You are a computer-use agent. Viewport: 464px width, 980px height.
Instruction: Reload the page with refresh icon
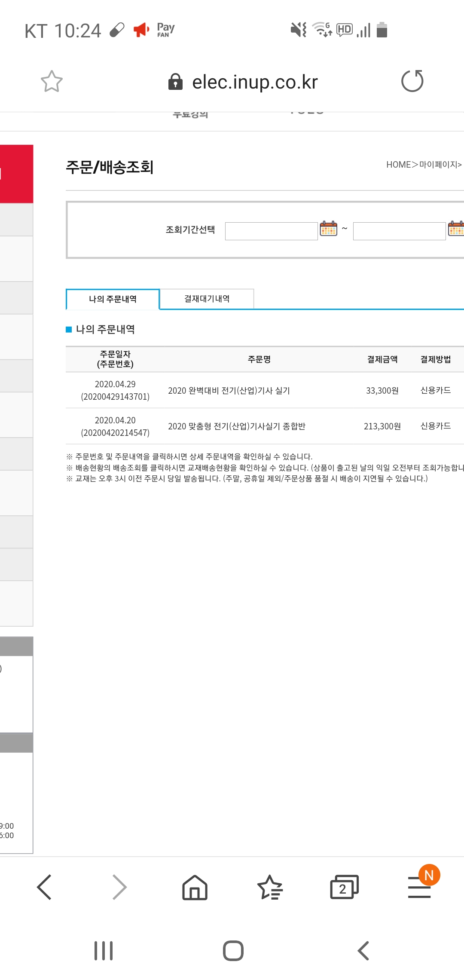[x=412, y=81]
